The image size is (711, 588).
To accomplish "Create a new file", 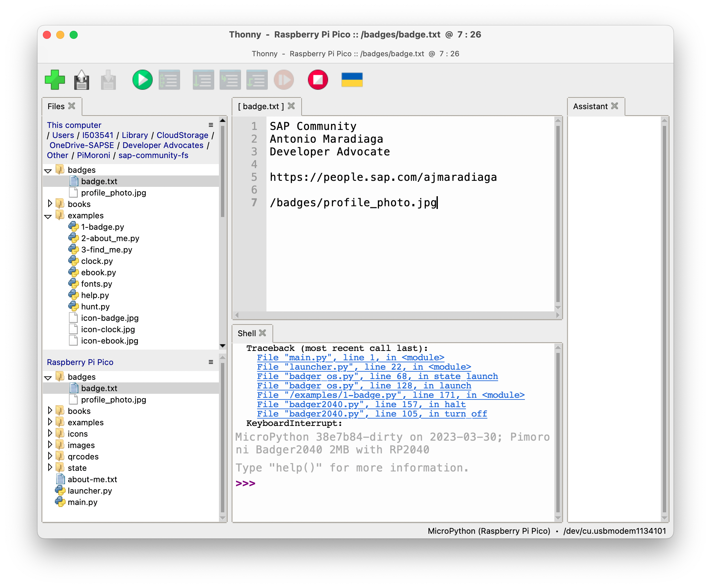I will (x=55, y=80).
